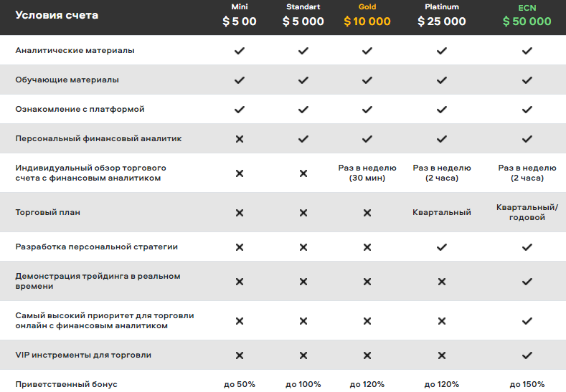This screenshot has width=566, height=392.
Task: Select the green ECN $50 000 plan
Action: [x=527, y=16]
